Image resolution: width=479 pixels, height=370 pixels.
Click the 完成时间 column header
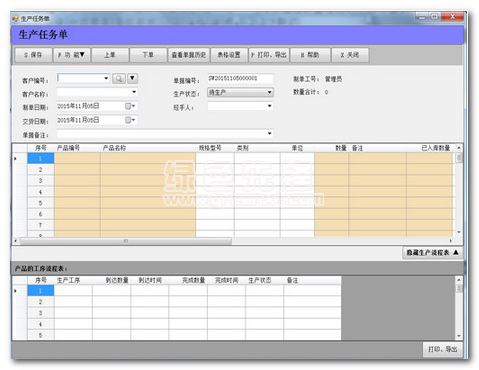click(226, 280)
